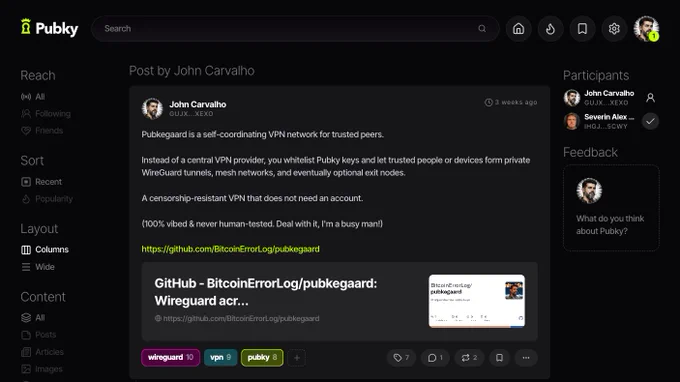
Task: Click the user icon beside John Carvalho participant
Action: [x=651, y=98]
